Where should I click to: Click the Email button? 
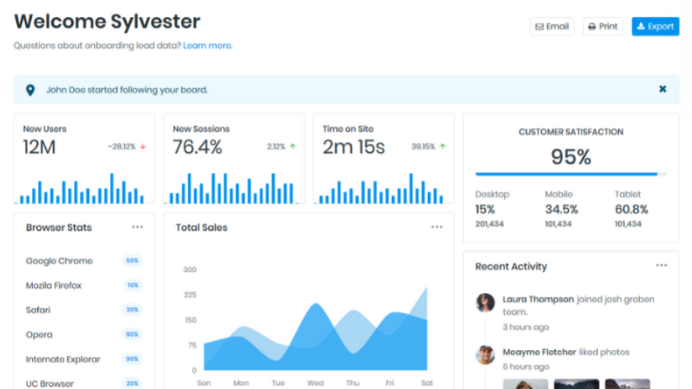552,26
